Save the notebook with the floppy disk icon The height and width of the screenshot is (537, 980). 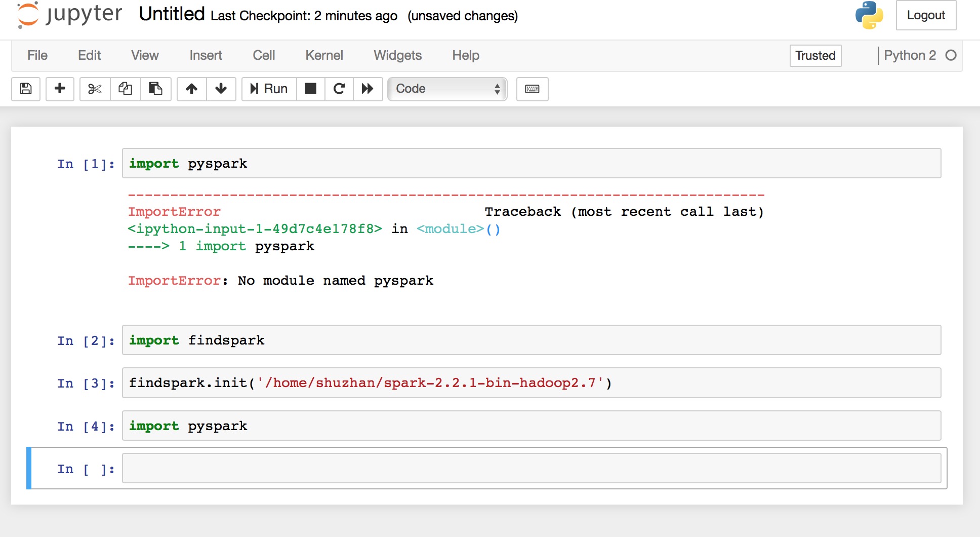[26, 89]
